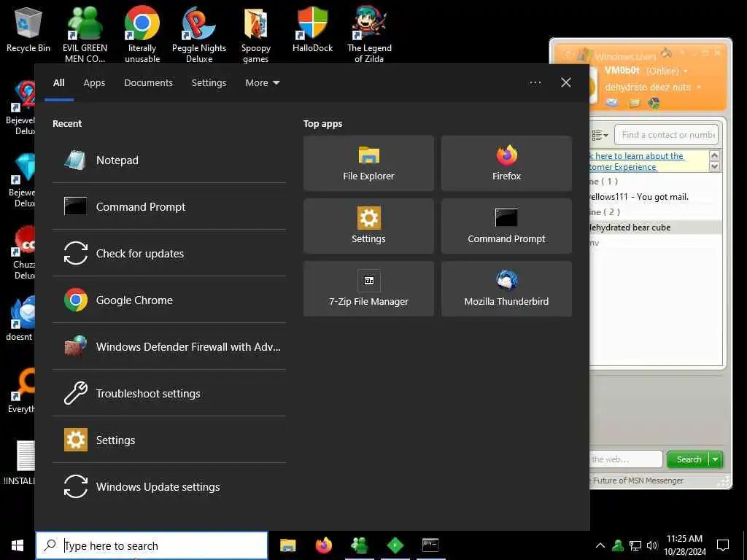747x560 pixels.
Task: Switch to the All search tab
Action: 59,83
